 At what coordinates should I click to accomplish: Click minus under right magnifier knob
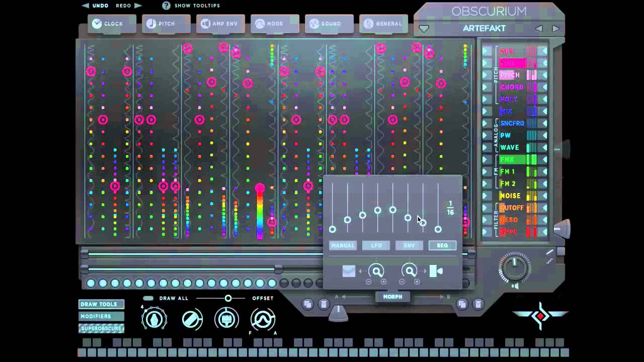pos(401,282)
